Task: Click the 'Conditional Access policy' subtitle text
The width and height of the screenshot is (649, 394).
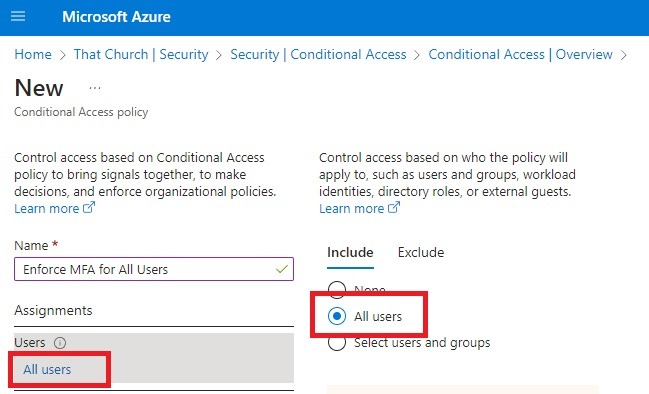Action: (81, 112)
